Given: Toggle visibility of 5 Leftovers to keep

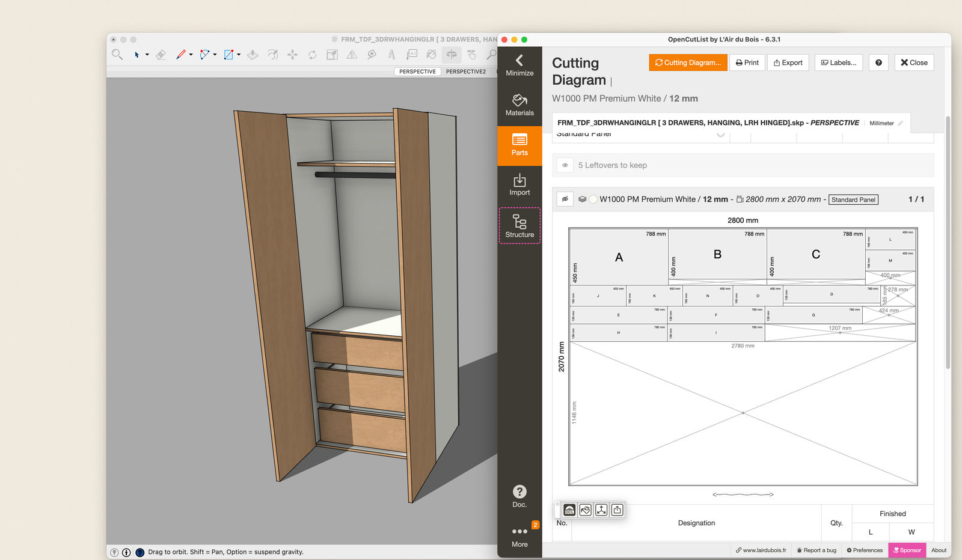Looking at the screenshot, I should click(x=565, y=165).
